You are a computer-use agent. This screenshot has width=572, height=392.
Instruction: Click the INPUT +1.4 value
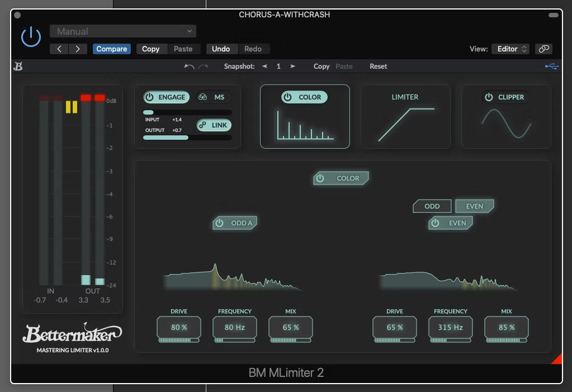177,120
